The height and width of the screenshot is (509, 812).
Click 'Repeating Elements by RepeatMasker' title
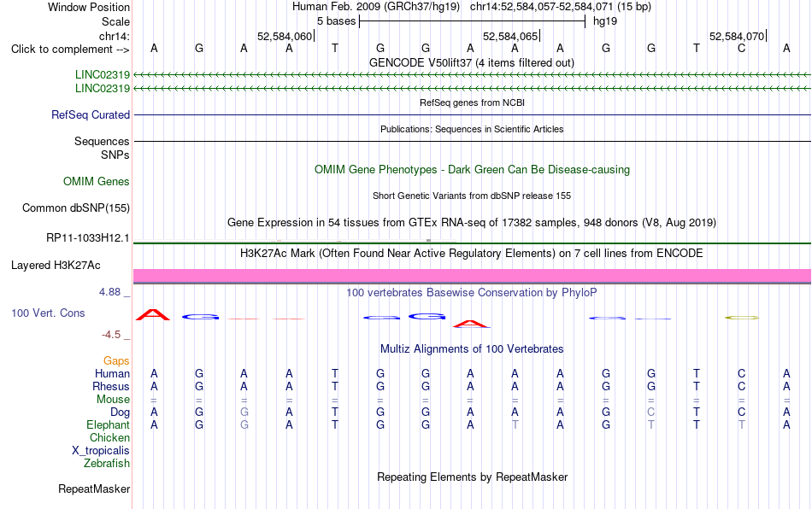473,477
